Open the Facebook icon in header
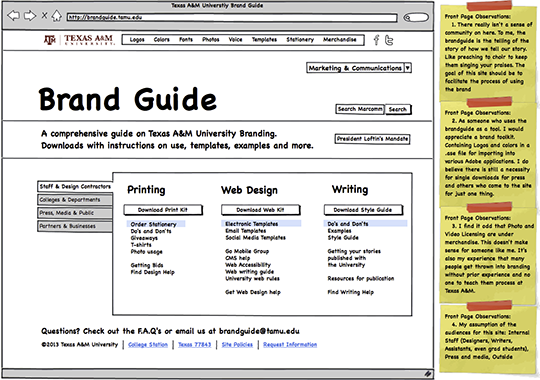 (376, 40)
